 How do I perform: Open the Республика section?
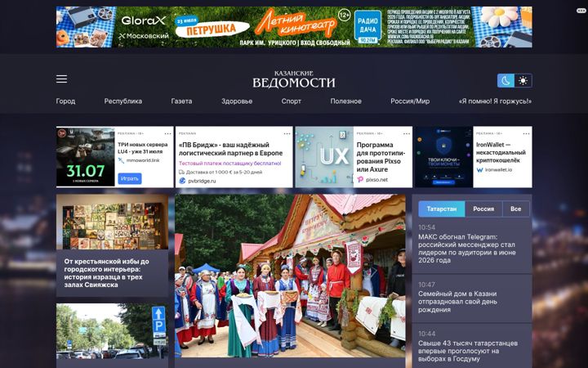click(123, 101)
